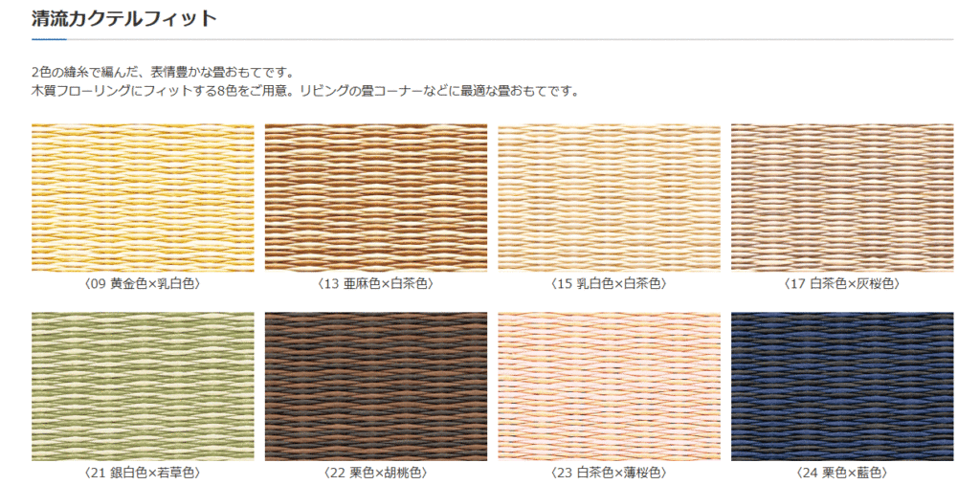Click the 〈09 黄金色×乳白色〉 caption
Screen dimensions: 980x485
(144, 284)
